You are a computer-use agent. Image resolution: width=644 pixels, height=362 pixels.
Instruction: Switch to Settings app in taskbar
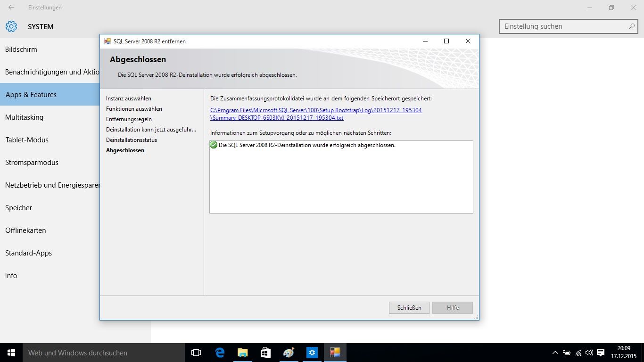click(x=312, y=353)
